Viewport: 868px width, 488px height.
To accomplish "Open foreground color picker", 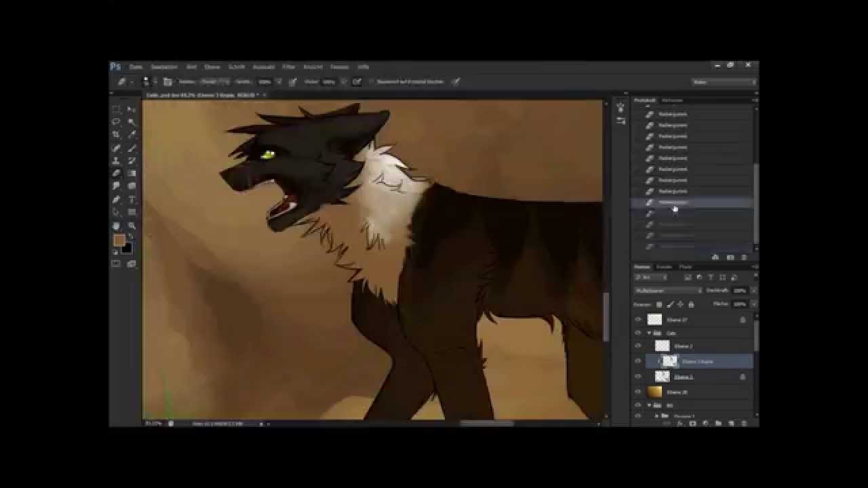I will [x=119, y=241].
